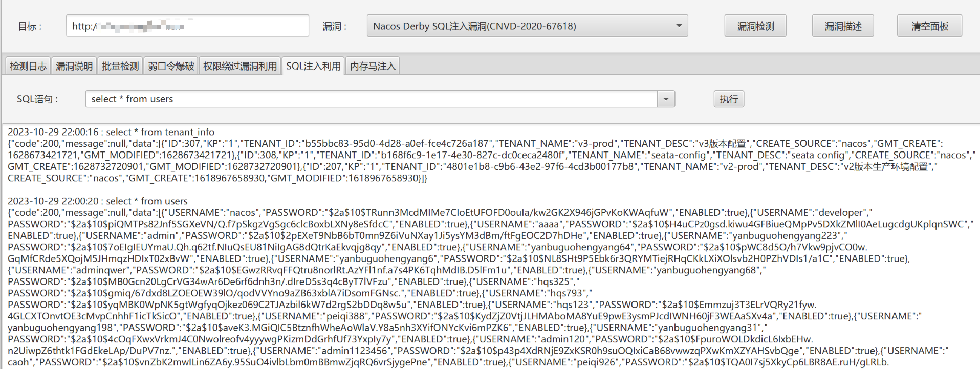The image size is (980, 369).
Task: Click the SQL语句 label
Action: point(37,99)
